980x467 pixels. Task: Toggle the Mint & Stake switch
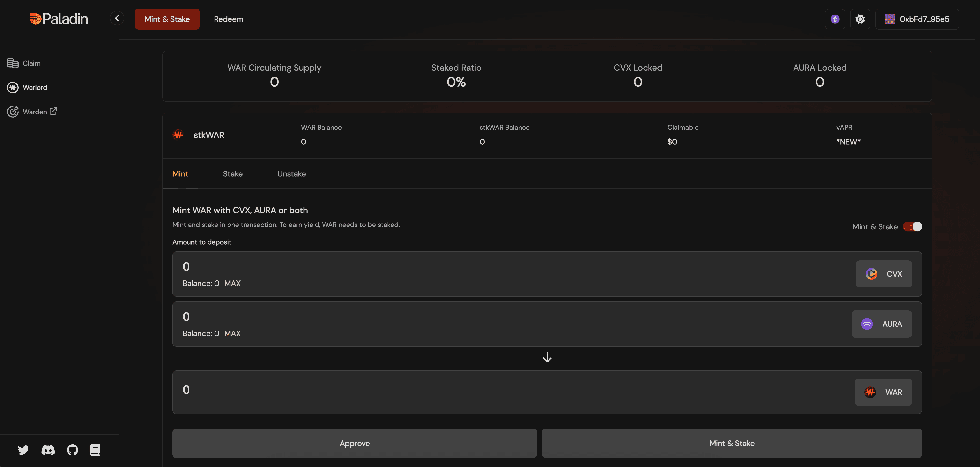tap(912, 226)
